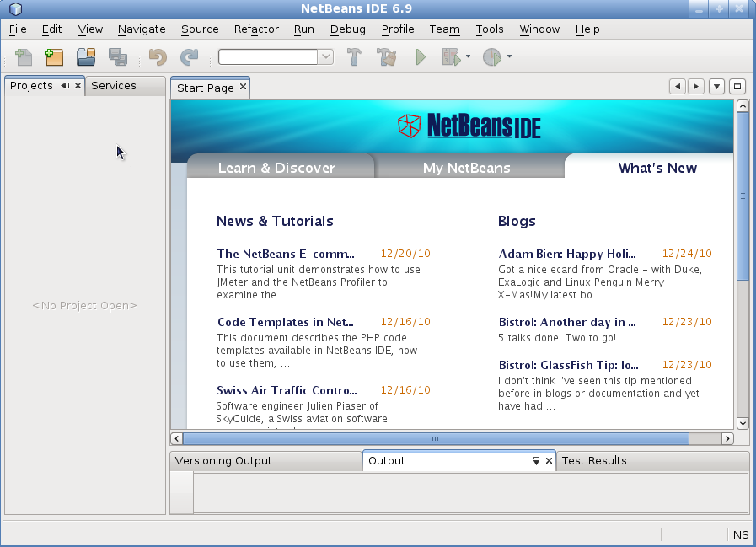The width and height of the screenshot is (756, 547).
Task: Open the Team menu
Action: pos(444,29)
